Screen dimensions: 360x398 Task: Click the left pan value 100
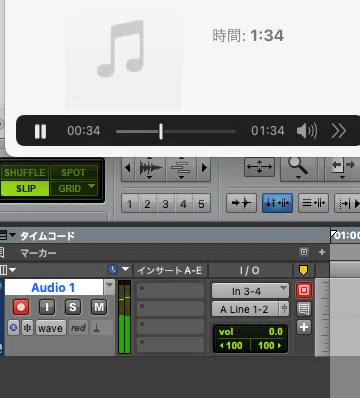(232, 345)
